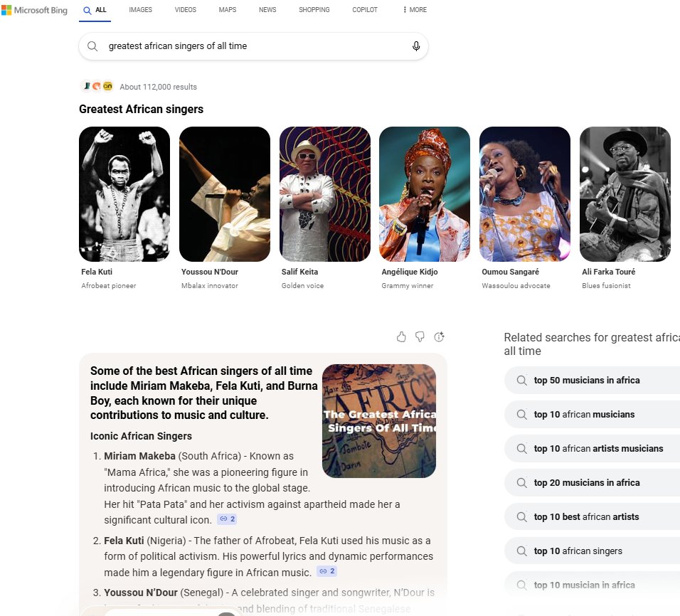Viewport: 680px width, 616px height.
Task: Switch to the VIDEOS tab
Action: tap(185, 9)
